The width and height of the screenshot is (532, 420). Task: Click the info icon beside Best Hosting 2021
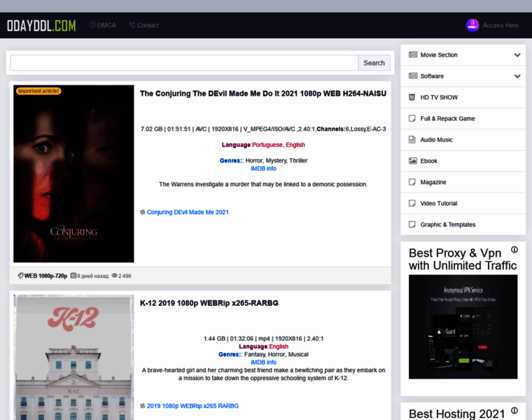[514, 410]
